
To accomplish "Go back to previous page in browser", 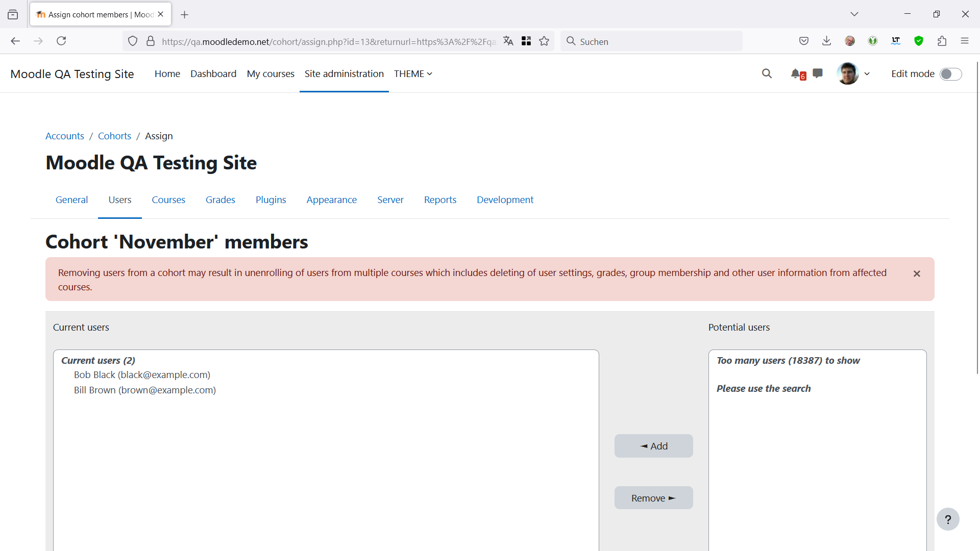I will coord(15,41).
